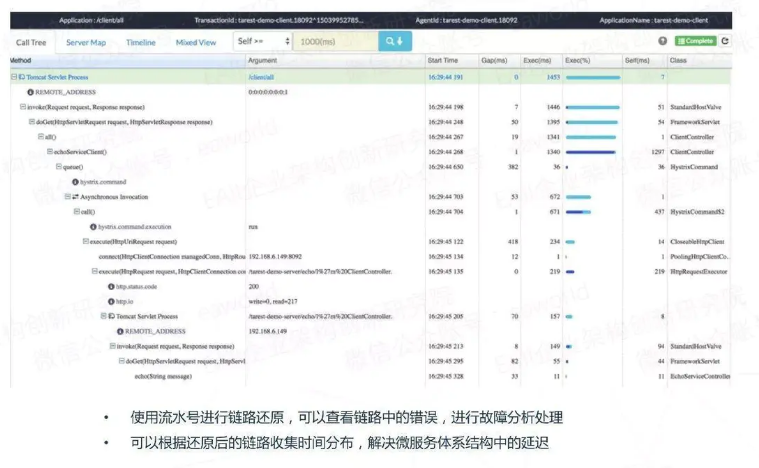Image resolution: width=759 pixels, height=468 pixels.
Task: Collapse invoke row with class StandardHostValve at 16:29:44 198
Action: (23, 106)
